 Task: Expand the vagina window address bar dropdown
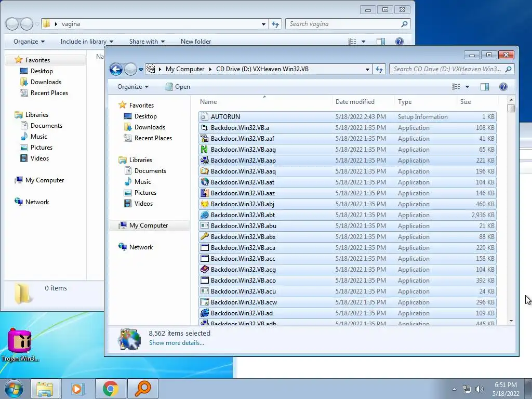pyautogui.click(x=263, y=24)
